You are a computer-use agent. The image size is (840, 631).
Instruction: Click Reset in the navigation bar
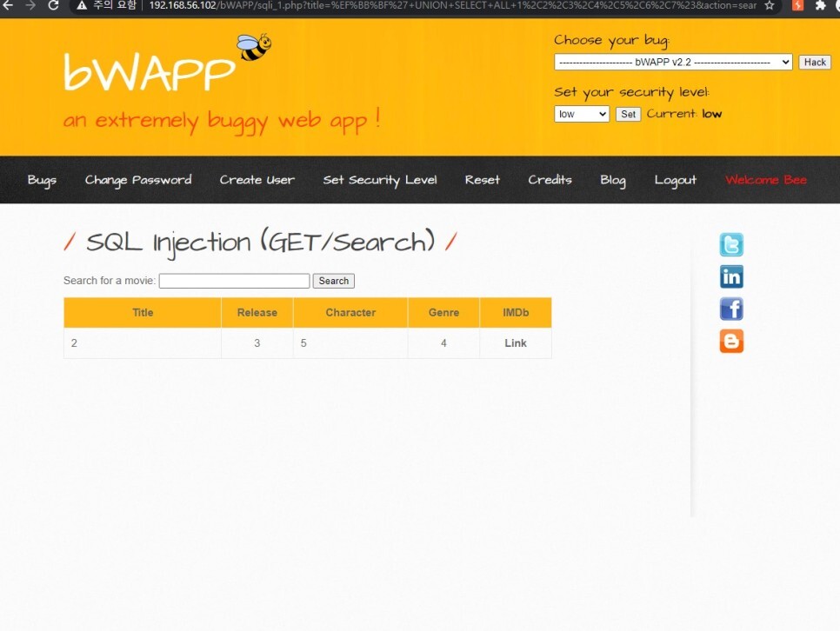tap(482, 180)
